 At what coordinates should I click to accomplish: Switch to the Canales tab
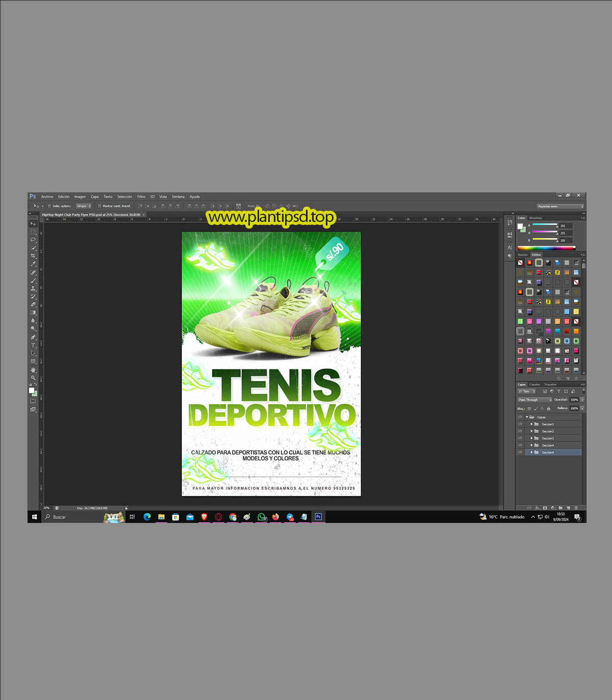534,384
